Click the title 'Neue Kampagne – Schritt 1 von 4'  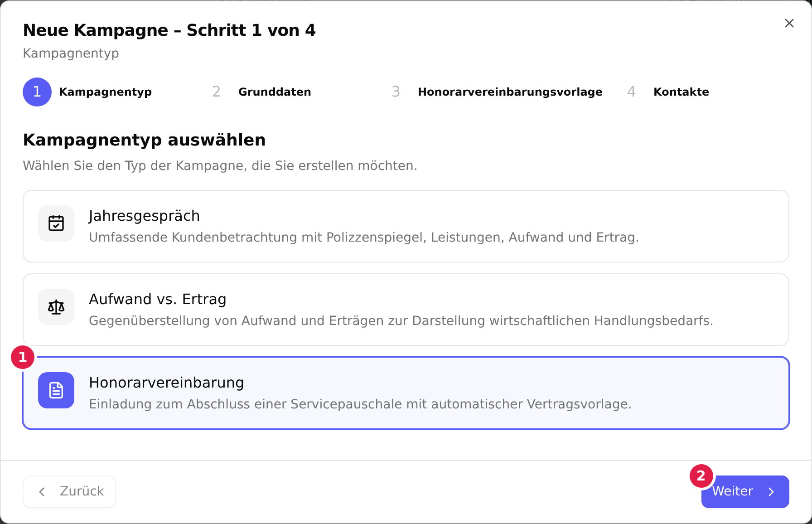tap(169, 30)
